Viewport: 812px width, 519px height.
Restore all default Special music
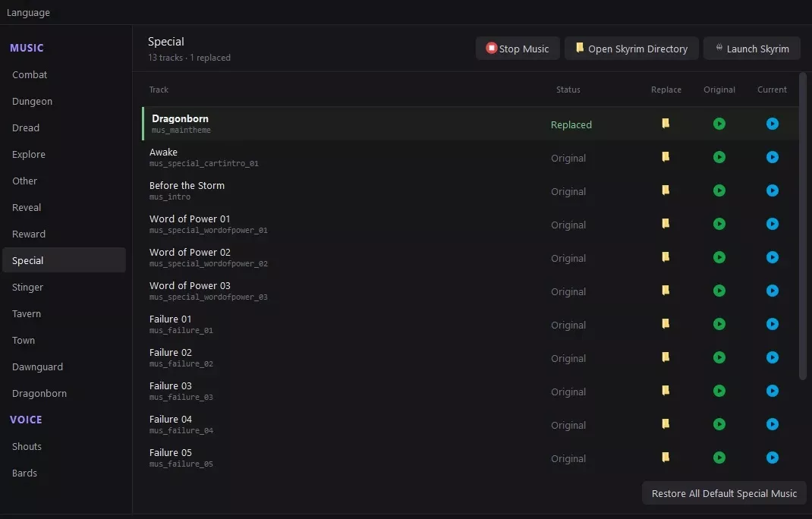tap(724, 493)
